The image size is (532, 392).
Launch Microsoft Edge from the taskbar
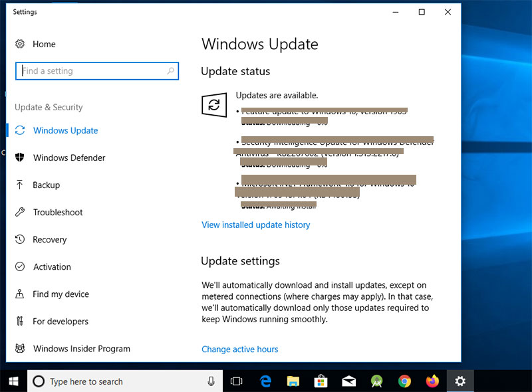point(265,381)
